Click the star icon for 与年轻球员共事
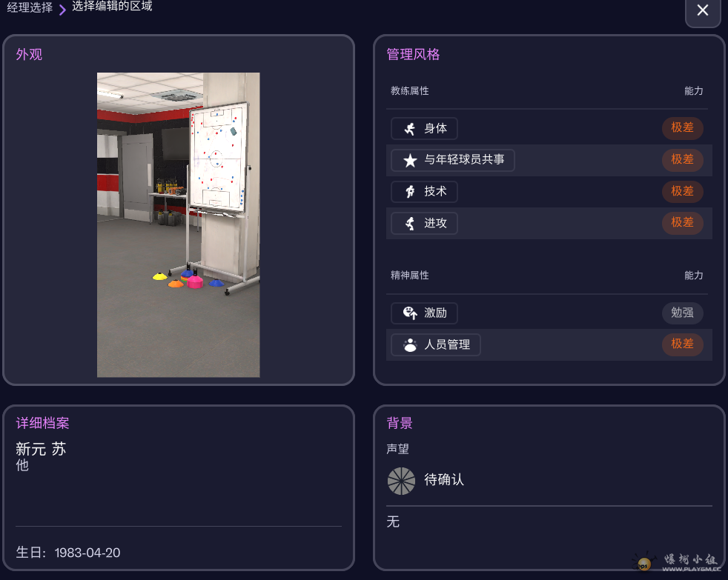728x580 pixels. (410, 161)
